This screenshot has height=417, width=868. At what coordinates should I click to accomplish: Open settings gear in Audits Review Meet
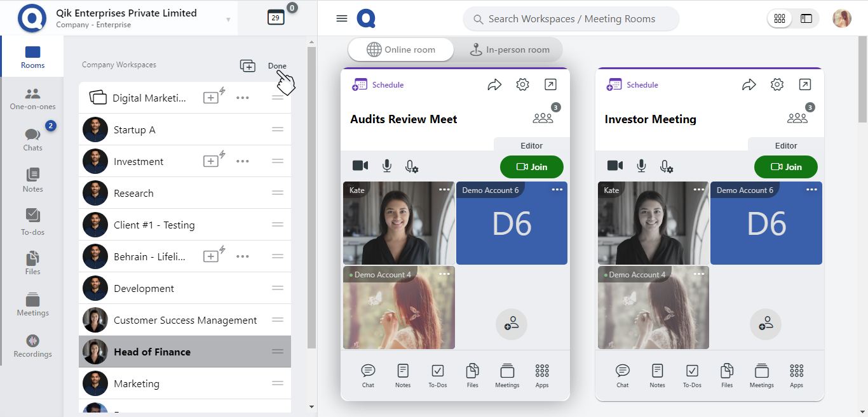522,84
